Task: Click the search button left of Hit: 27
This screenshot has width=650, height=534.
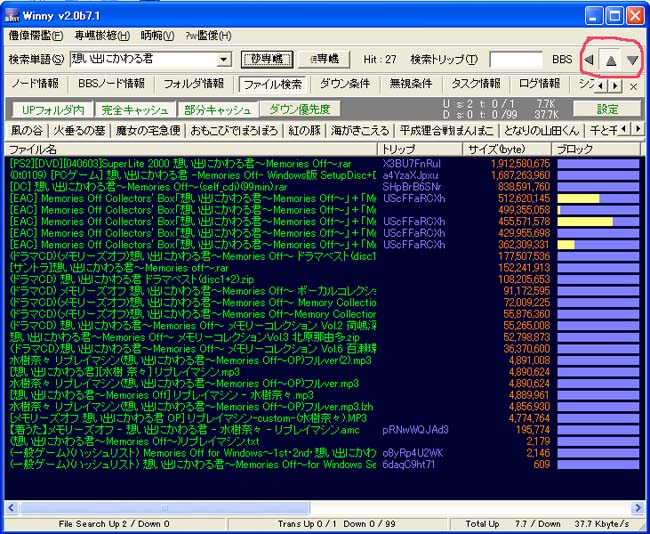Action: [x=324, y=59]
